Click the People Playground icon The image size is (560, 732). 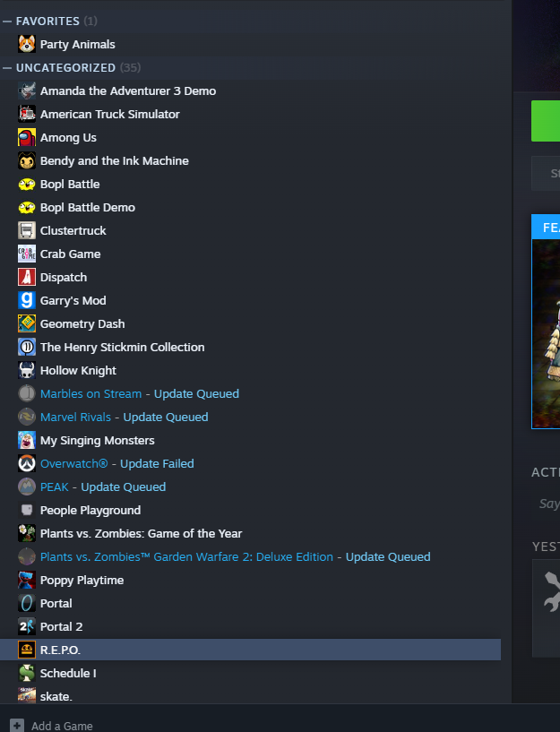coord(27,511)
